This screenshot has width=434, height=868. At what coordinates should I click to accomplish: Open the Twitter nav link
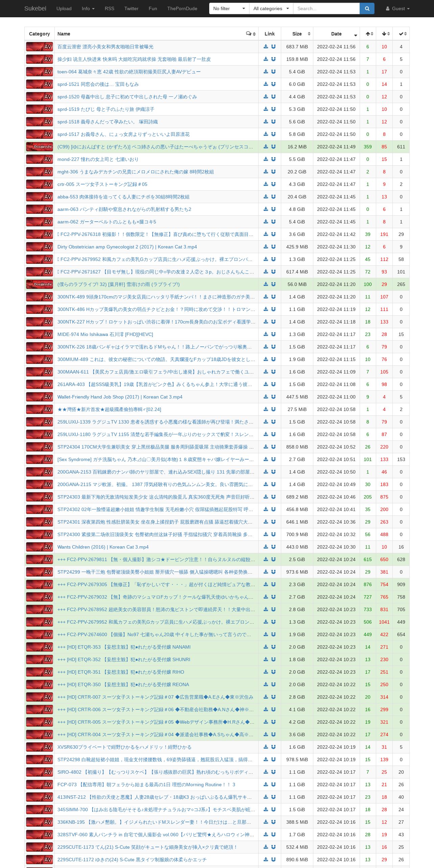point(131,8)
